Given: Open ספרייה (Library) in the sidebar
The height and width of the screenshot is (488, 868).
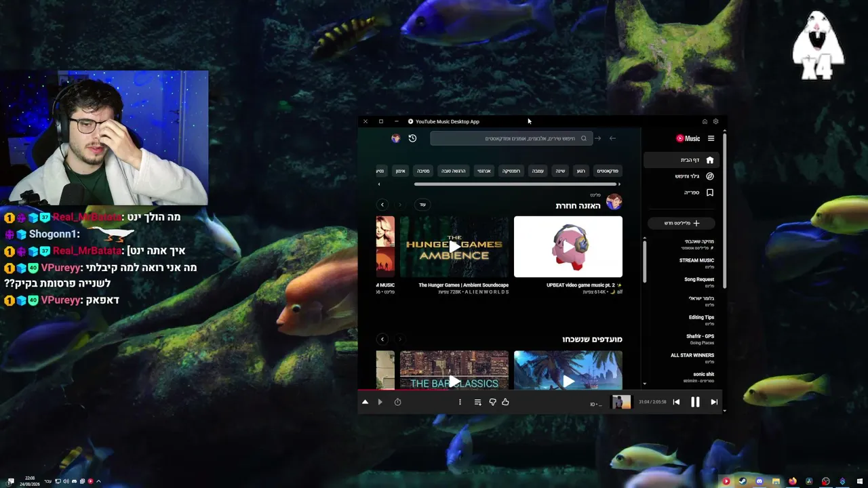Looking at the screenshot, I should click(680, 192).
